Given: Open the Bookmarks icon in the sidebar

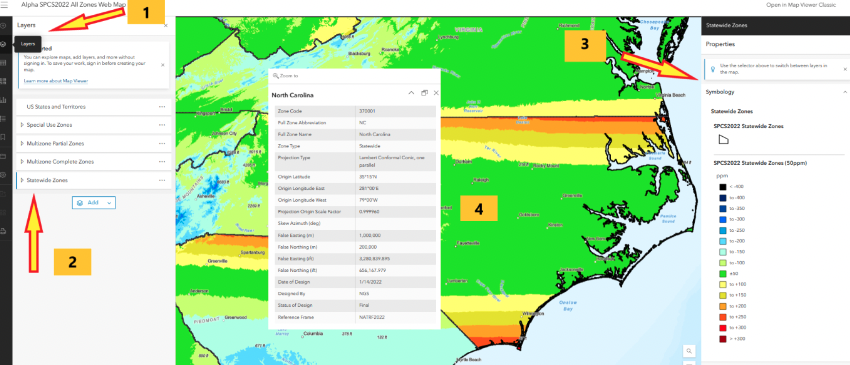Looking at the screenshot, I should point(4,137).
